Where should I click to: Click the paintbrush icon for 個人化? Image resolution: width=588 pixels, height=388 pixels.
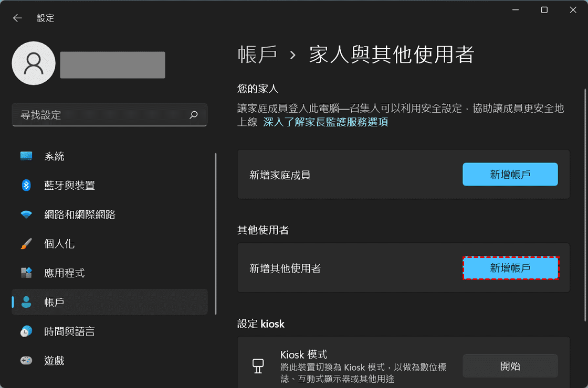(x=26, y=244)
